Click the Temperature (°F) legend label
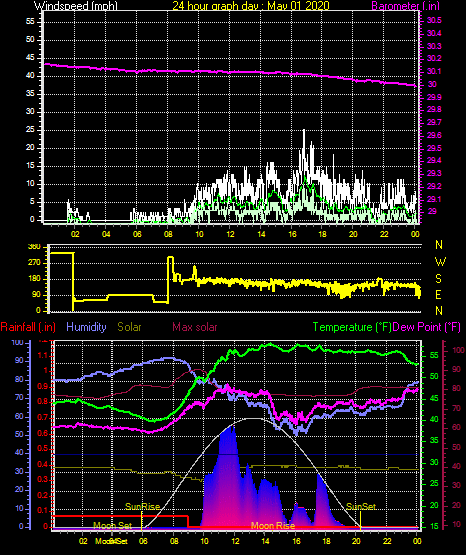Screen dimensions: 466x555 click(x=352, y=327)
